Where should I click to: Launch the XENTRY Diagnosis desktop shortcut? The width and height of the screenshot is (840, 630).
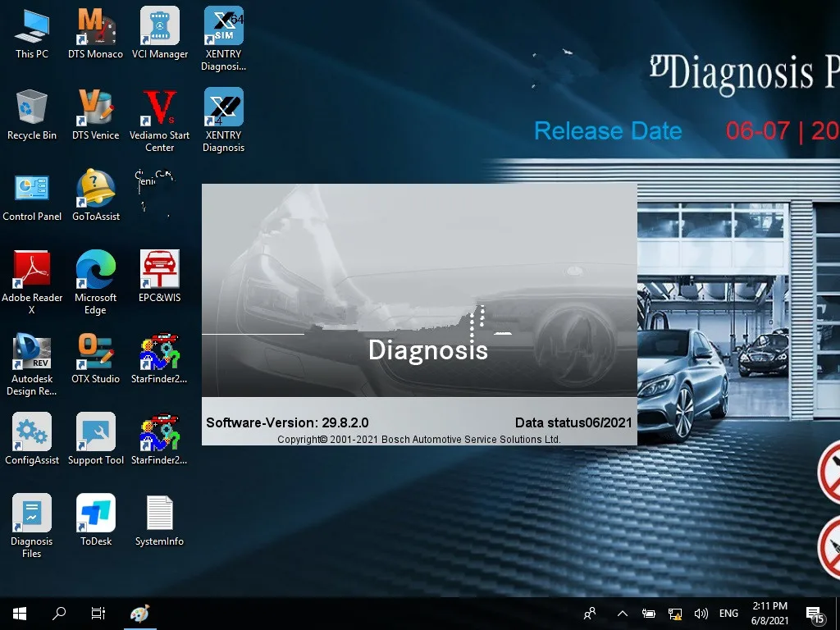pyautogui.click(x=223, y=121)
